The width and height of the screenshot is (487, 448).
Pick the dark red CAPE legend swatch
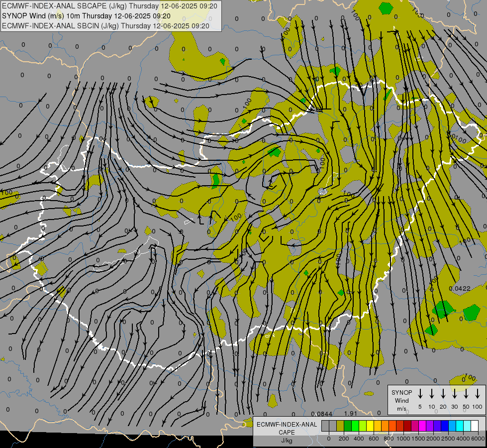click(407, 426)
